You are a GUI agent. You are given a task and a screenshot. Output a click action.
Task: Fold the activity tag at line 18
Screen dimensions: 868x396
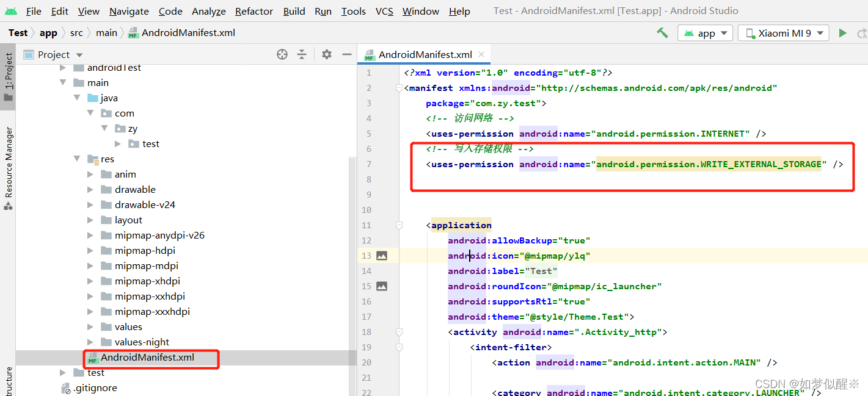click(x=399, y=332)
